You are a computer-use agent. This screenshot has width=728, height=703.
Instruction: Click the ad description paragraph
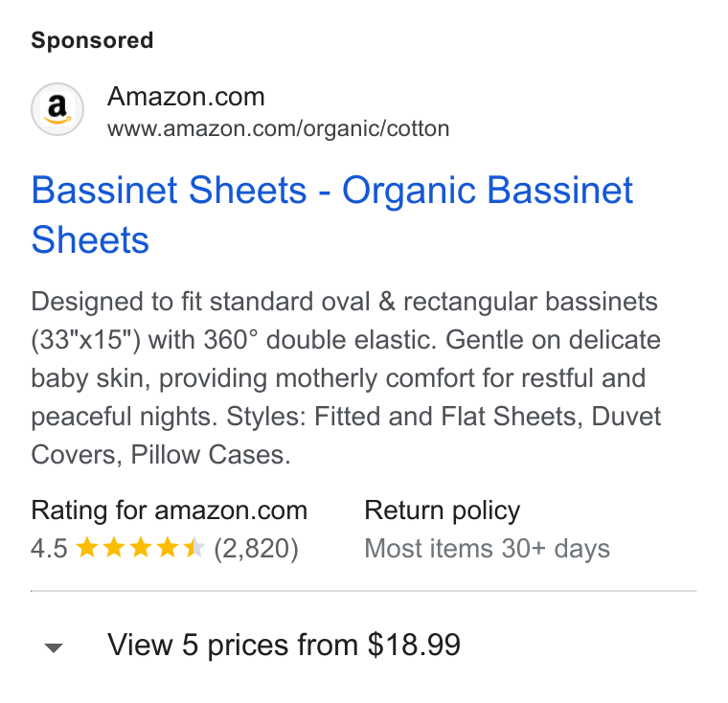tap(346, 377)
